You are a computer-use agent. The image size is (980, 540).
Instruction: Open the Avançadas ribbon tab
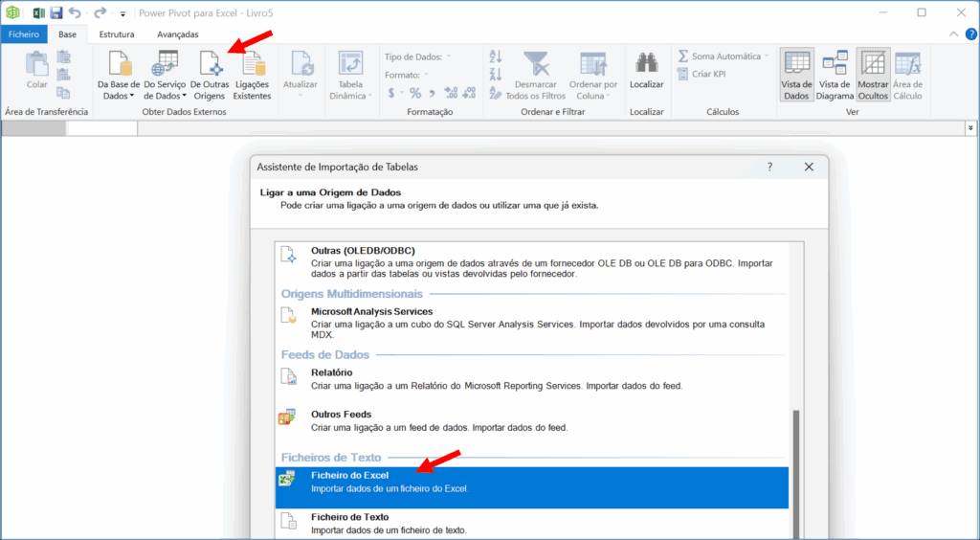178,34
